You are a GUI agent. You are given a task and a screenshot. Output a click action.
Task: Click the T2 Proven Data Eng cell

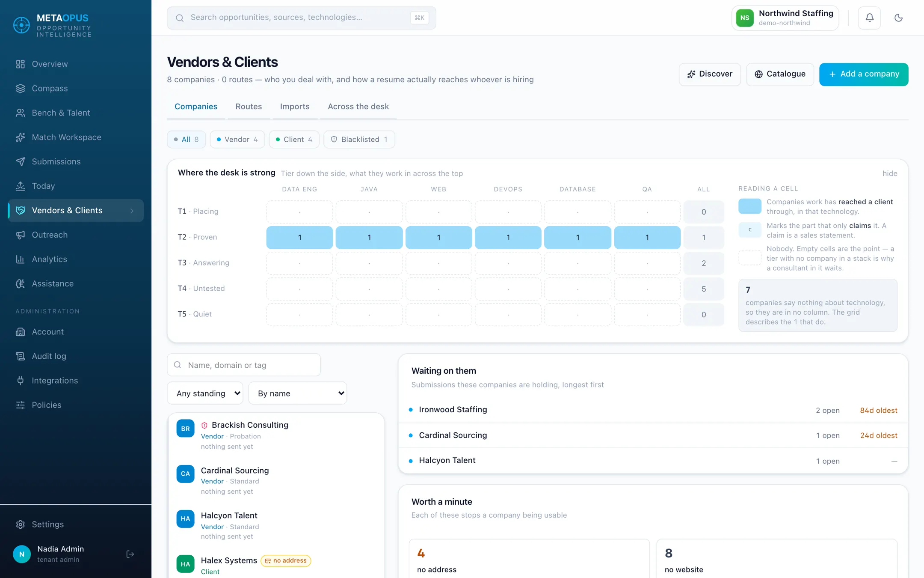[299, 238]
